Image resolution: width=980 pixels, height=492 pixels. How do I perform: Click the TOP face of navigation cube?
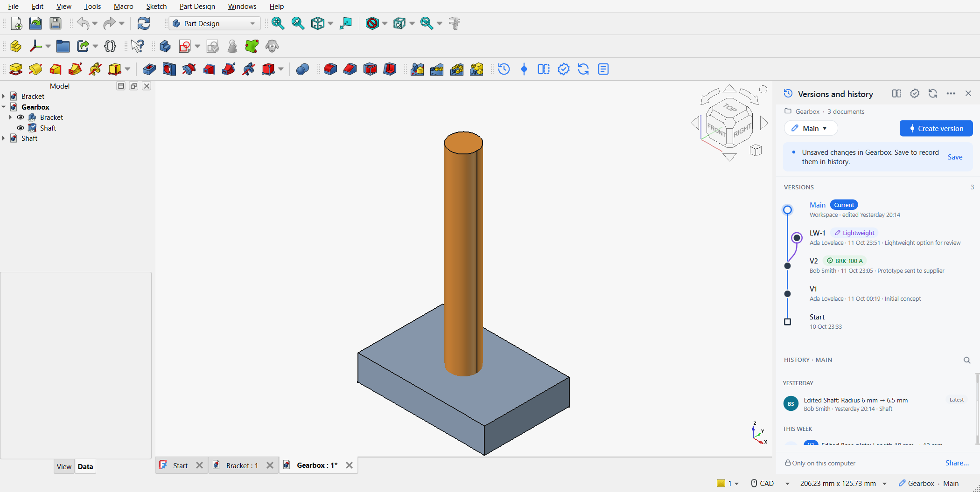(730, 108)
